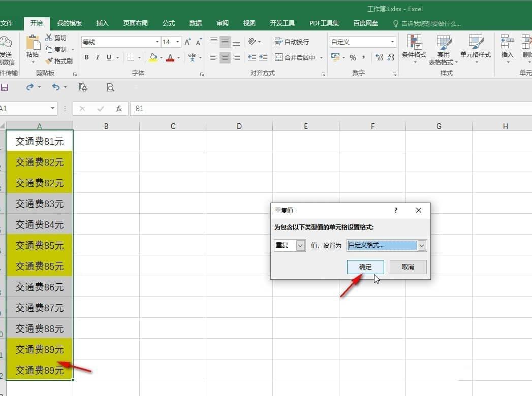532x396 pixels.
Task: Click the increase font size icon
Action: tap(187, 42)
